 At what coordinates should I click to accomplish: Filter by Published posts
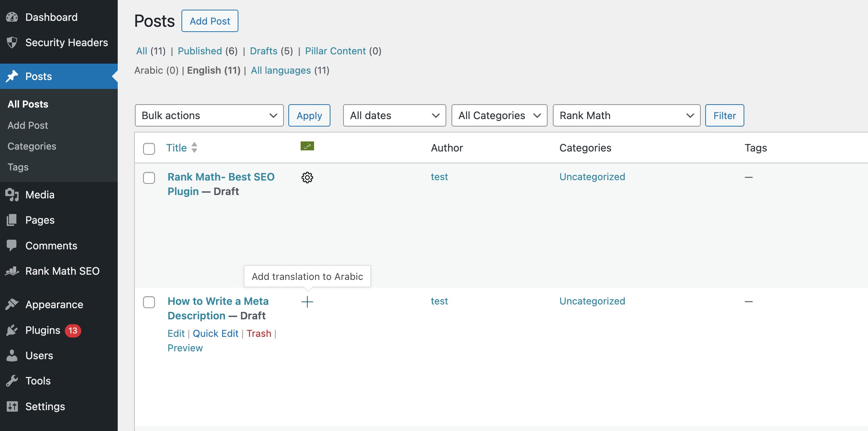click(x=200, y=51)
